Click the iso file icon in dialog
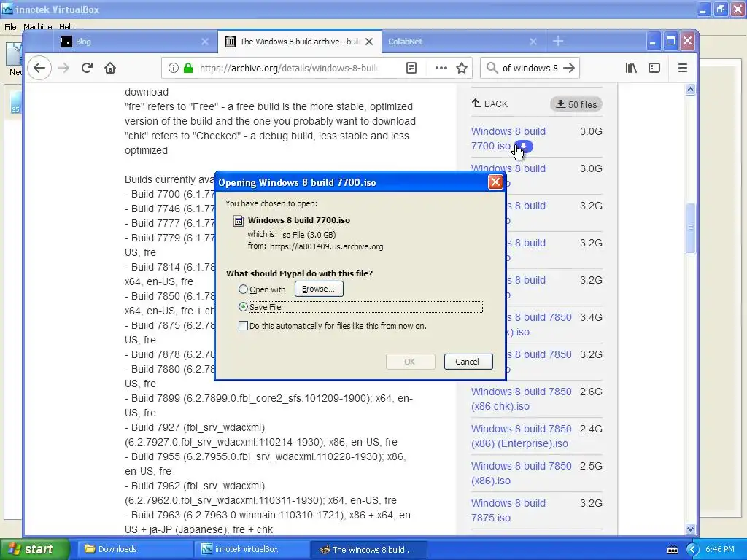Image resolution: width=747 pixels, height=560 pixels. [239, 220]
